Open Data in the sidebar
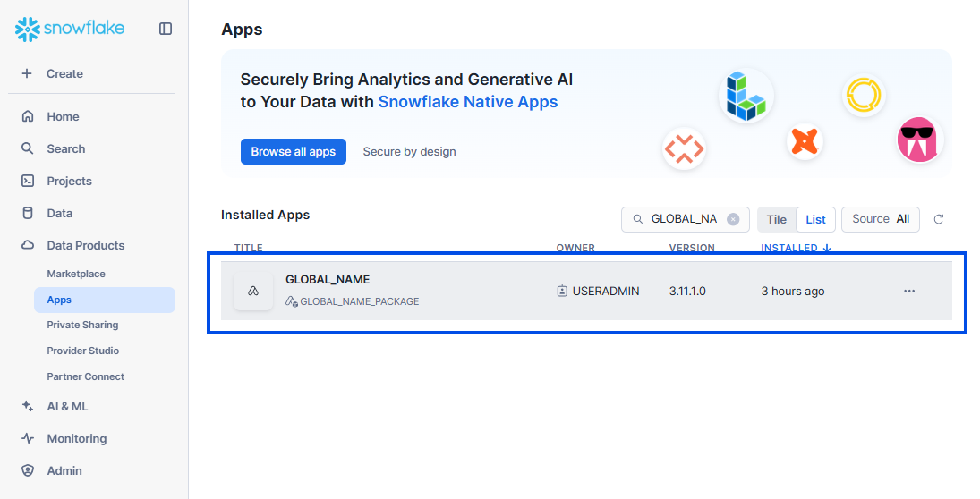980x499 pixels. pyautogui.click(x=59, y=213)
